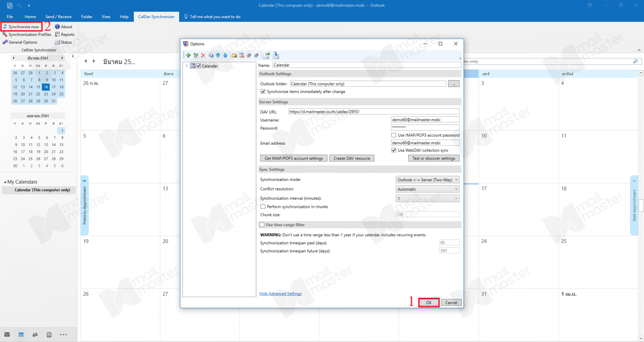Open the Synchronization mode dropdown
The image size is (644, 342).
[427, 180]
